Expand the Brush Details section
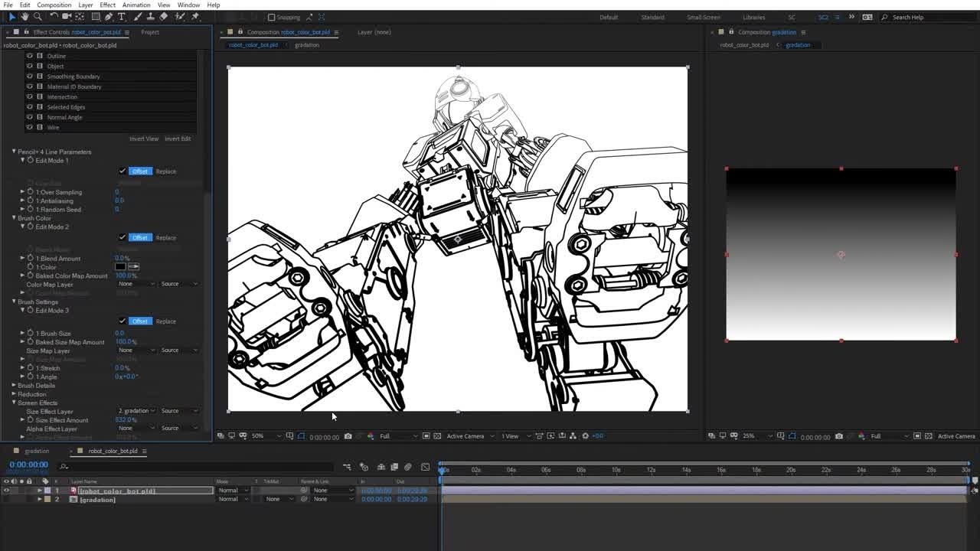Screen dimensions: 980x551 pyautogui.click(x=14, y=386)
